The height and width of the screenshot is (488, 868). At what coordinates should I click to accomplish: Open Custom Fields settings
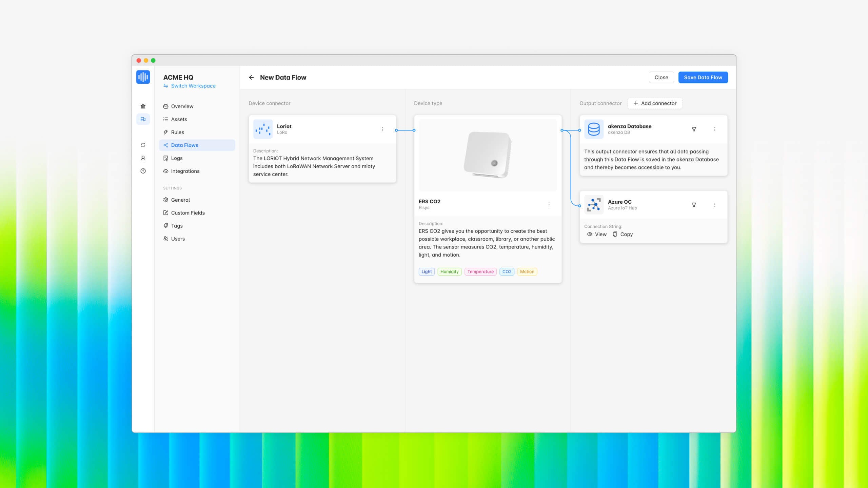click(197, 213)
